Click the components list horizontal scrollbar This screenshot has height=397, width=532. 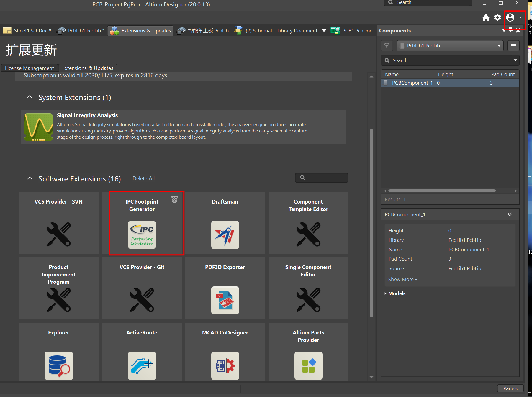(x=442, y=191)
